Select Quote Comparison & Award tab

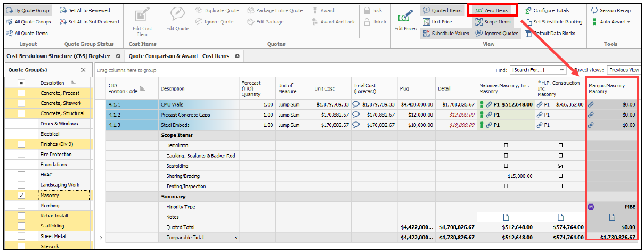(x=178, y=56)
